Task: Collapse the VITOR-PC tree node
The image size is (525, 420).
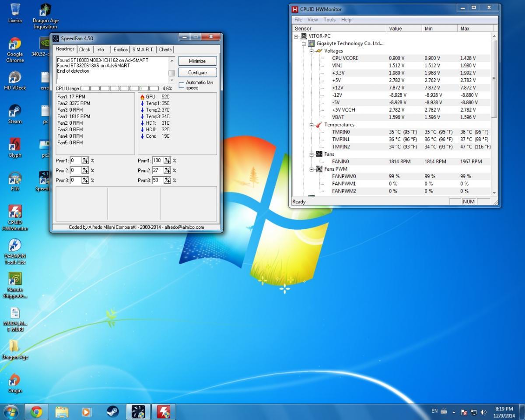Action: point(296,36)
